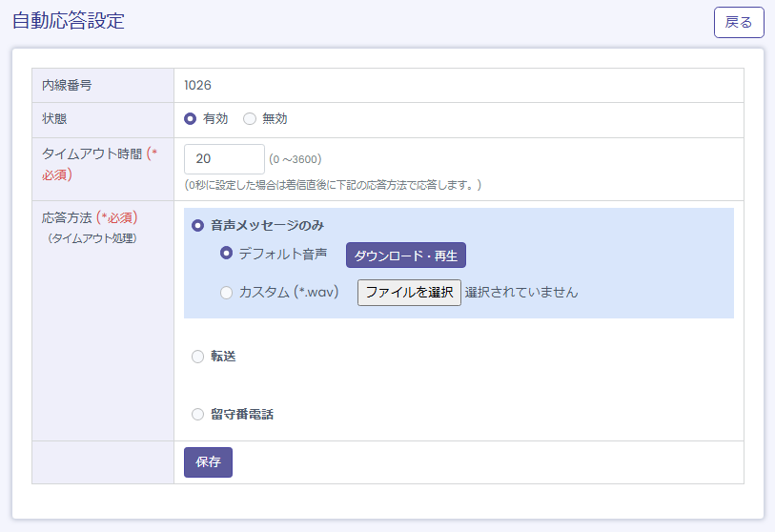
Task: Click the timeout seconds input field
Action: click(x=224, y=159)
